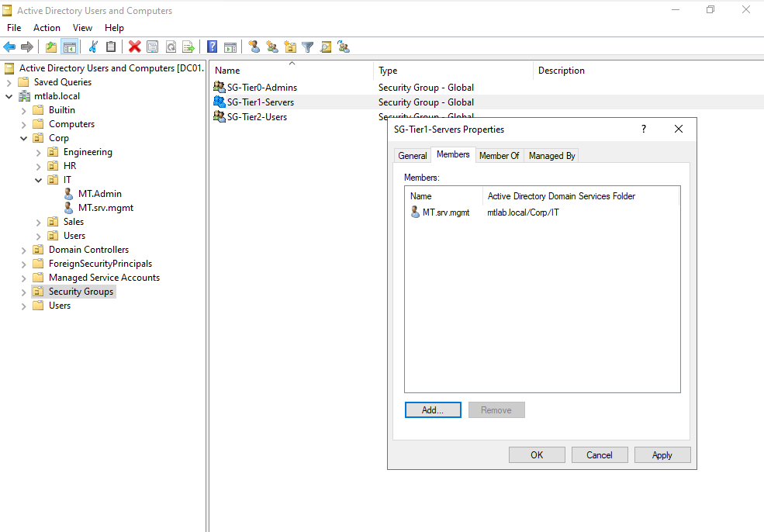Go up one level folder icon
Screen dimensions: 764x532
coord(51,47)
